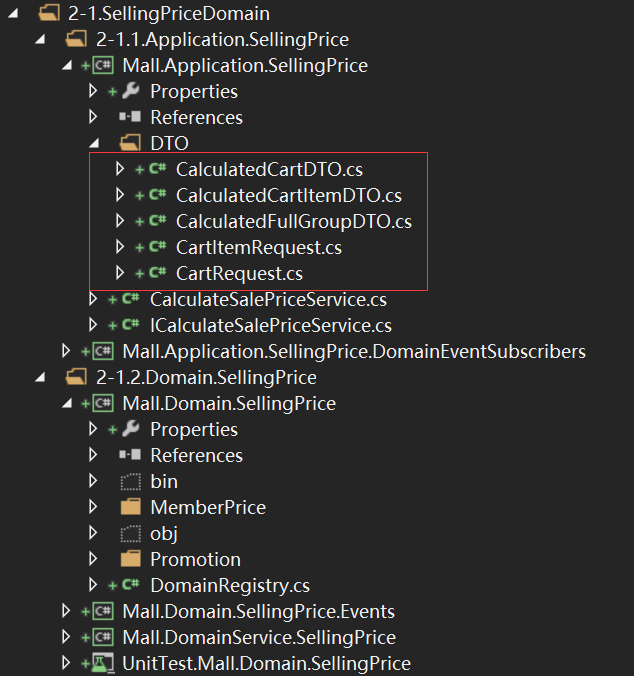
Task: Collapse the Mall.Domain.SellingPrice project arrow
Action: [67, 404]
